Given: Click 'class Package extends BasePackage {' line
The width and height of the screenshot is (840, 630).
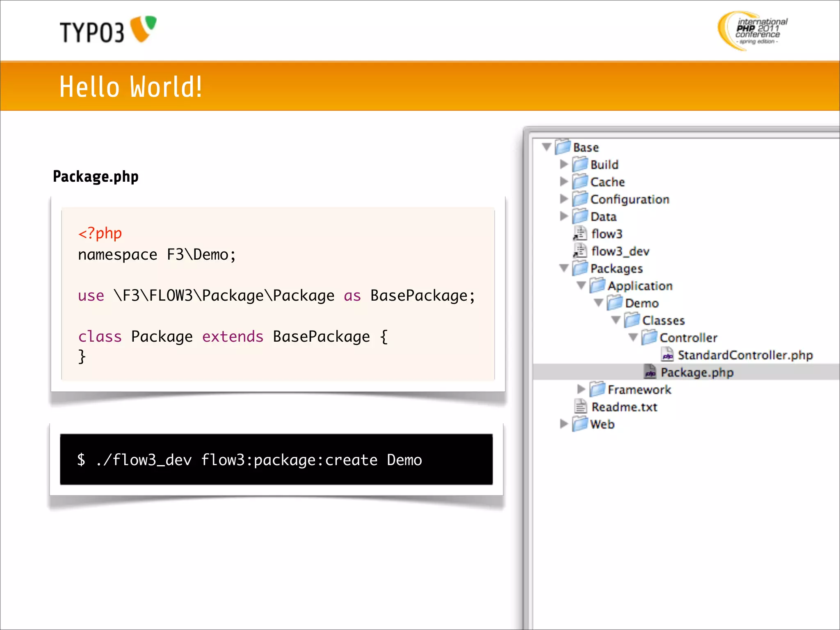Looking at the screenshot, I should point(233,337).
